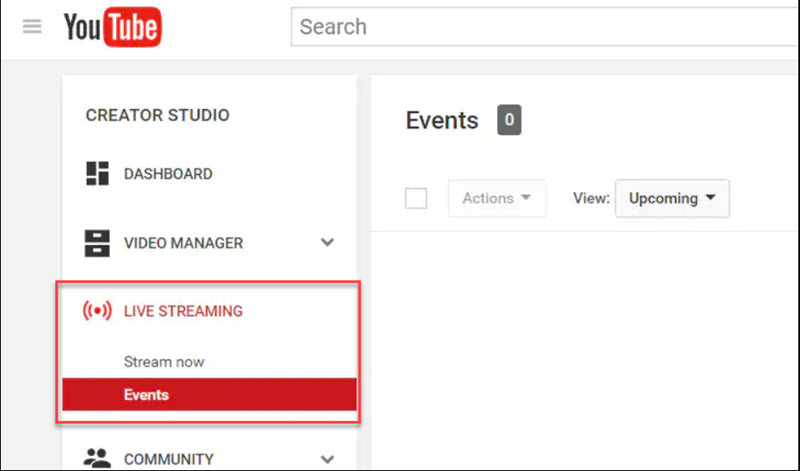Tick the select-all events checkbox
800x471 pixels.
[416, 199]
